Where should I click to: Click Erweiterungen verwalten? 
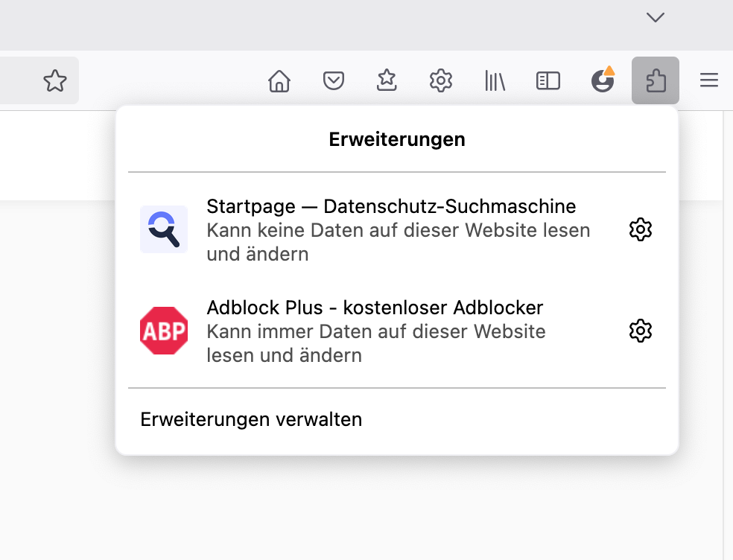(251, 420)
